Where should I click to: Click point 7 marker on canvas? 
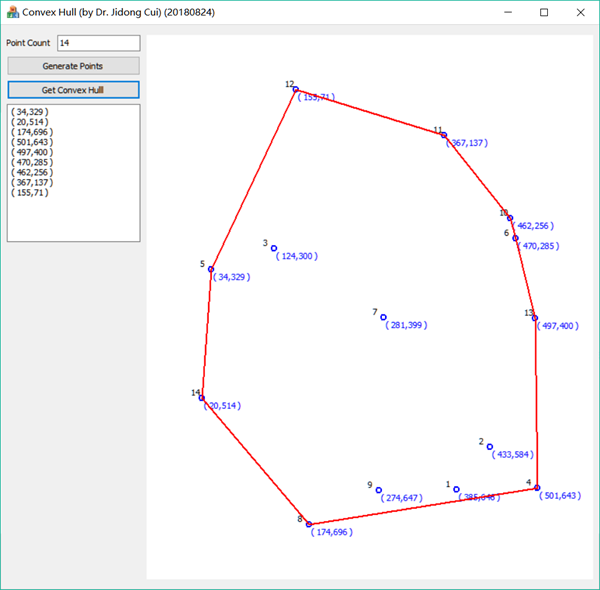click(383, 317)
